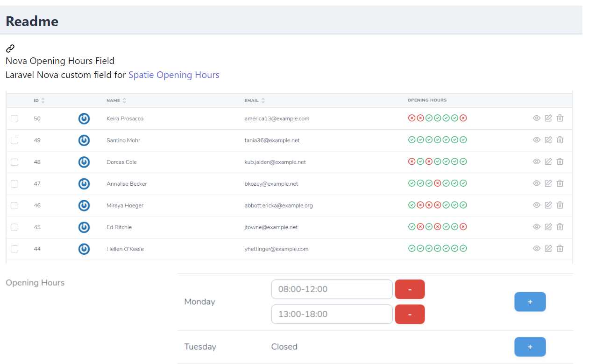Remove the 13:00-18:00 time range
Image resolution: width=596 pixels, height=364 pixels.
click(x=410, y=314)
